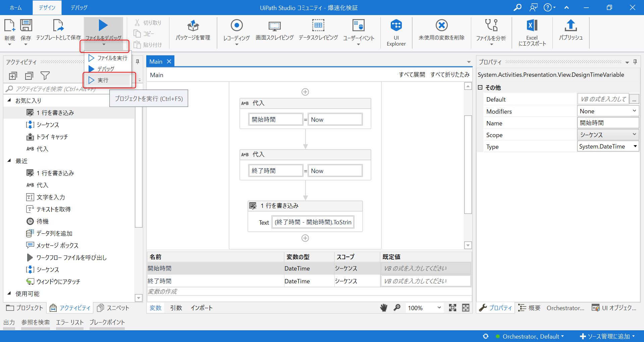This screenshot has height=342, width=644.
Task: Click the 変数の作成 create variable row
Action: tap(309, 291)
